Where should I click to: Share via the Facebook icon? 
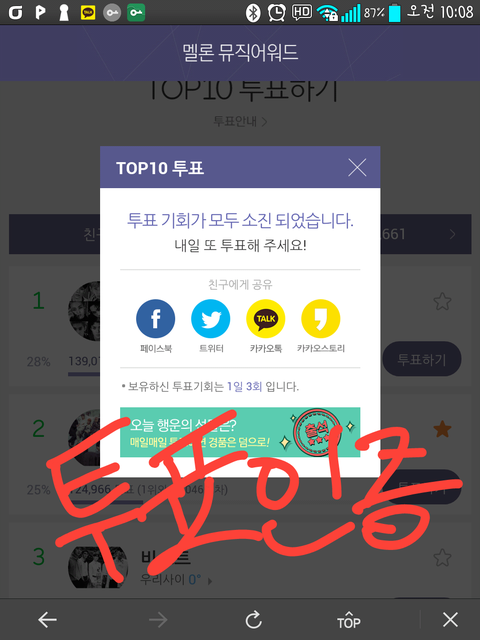coord(156,319)
